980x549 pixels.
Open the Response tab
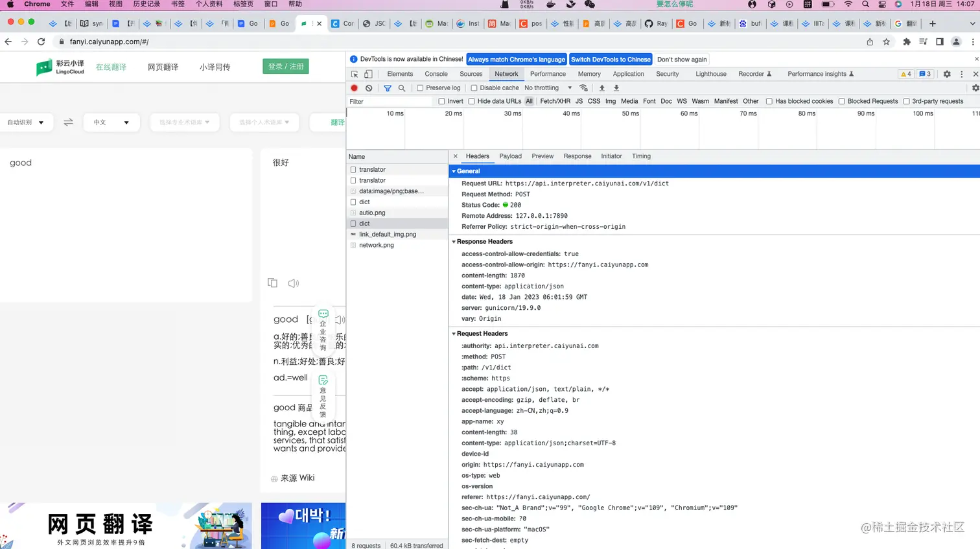pos(577,156)
